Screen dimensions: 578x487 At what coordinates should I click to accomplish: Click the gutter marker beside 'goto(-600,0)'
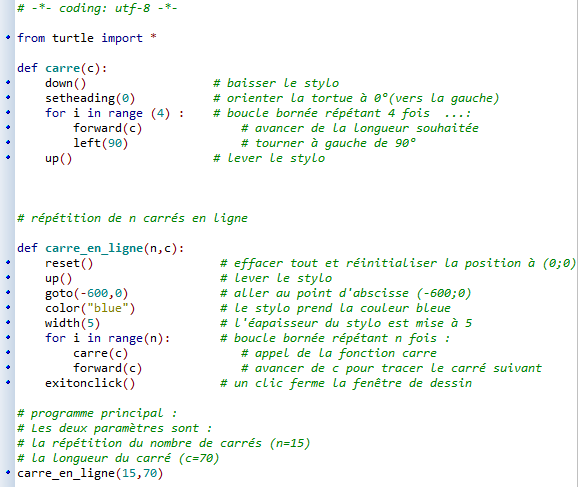pyautogui.click(x=8, y=292)
